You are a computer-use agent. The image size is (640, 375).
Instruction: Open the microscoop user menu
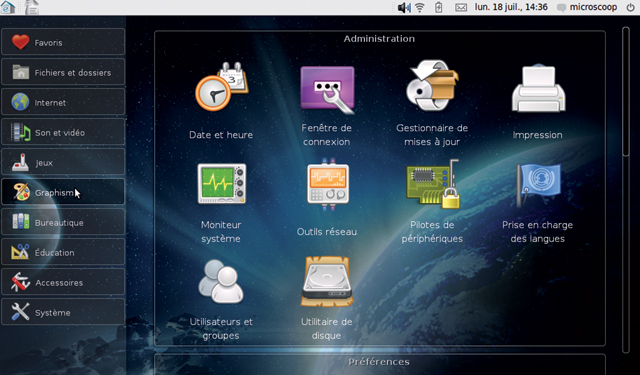click(587, 7)
